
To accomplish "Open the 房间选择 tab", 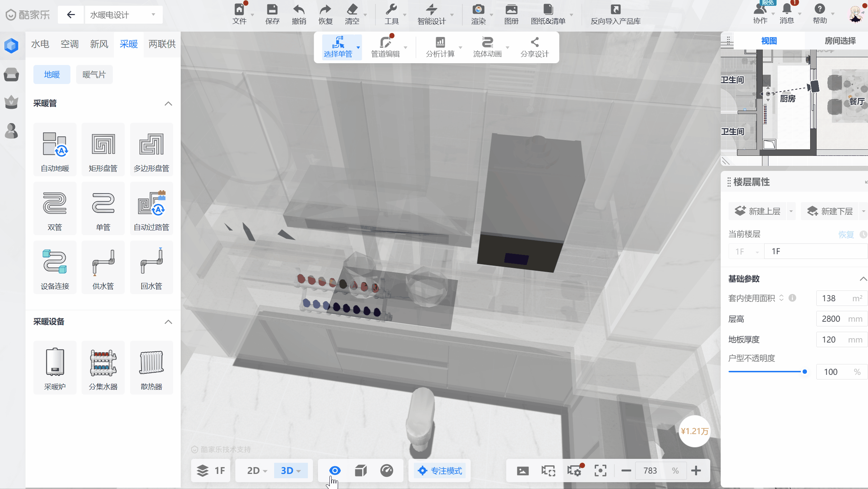I will click(x=840, y=41).
